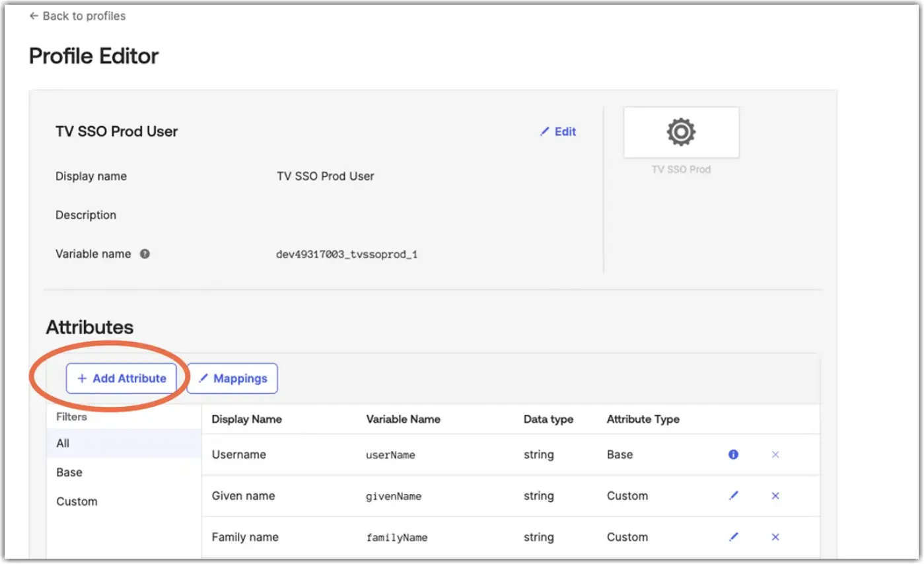
Task: Click the Display Name column header
Action: 246,419
